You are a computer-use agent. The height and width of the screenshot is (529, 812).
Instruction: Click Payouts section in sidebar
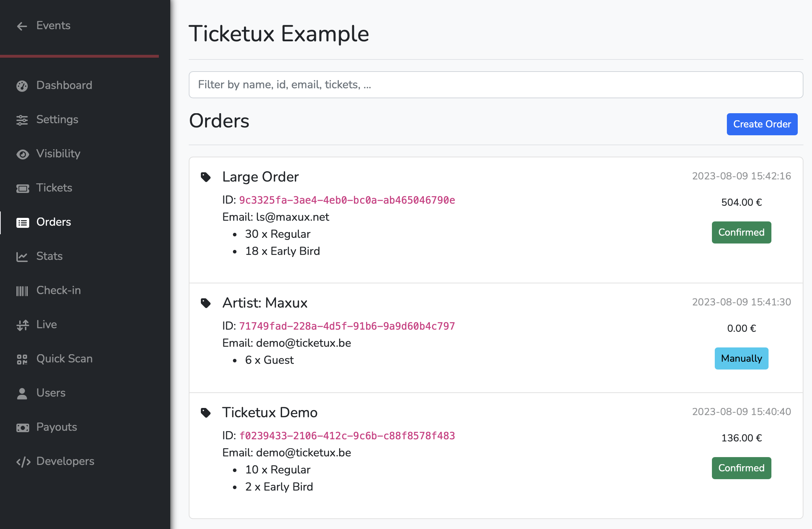[56, 426]
